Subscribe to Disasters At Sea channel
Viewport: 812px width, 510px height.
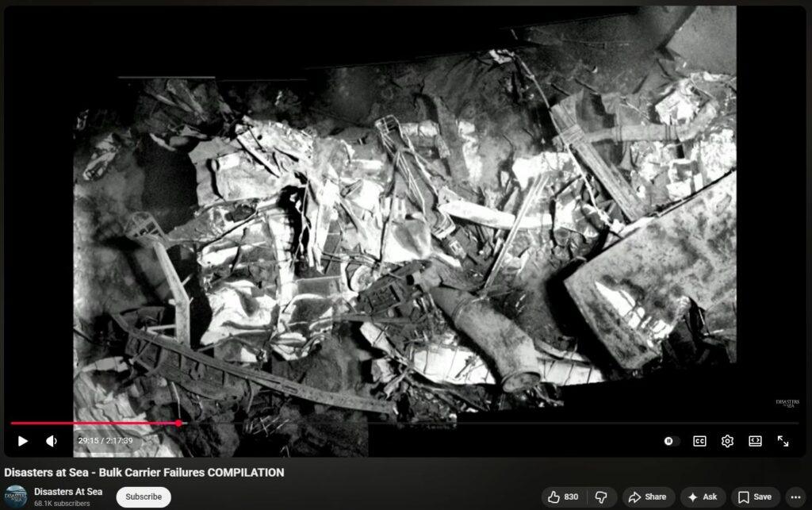pos(144,497)
